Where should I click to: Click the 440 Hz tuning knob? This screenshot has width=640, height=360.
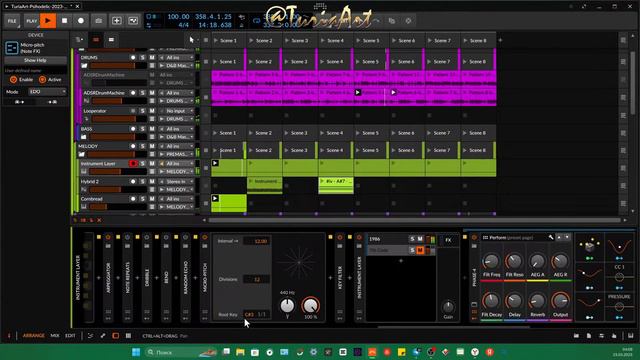tap(287, 305)
